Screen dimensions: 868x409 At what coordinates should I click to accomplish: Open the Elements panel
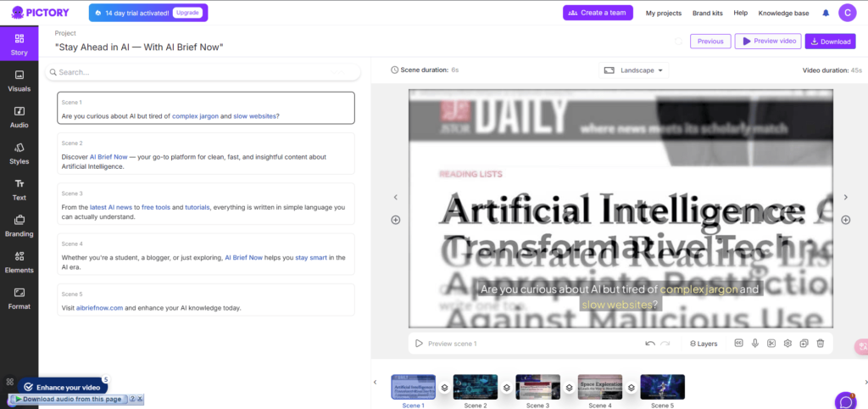tap(19, 262)
